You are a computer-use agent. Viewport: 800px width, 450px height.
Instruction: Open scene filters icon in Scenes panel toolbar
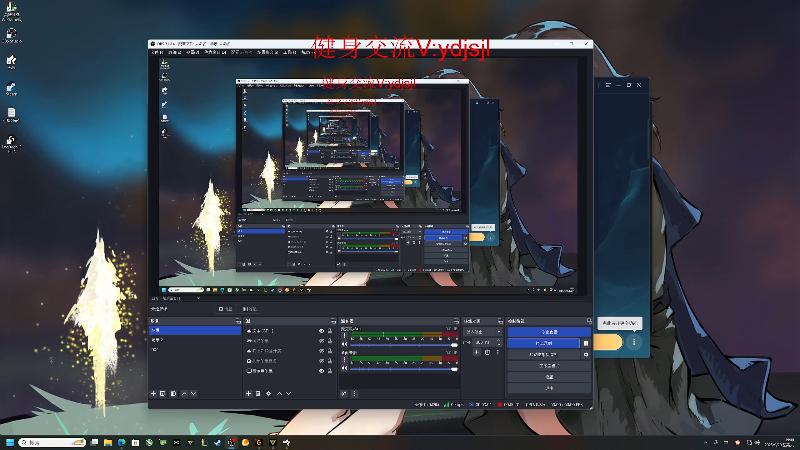click(173, 393)
